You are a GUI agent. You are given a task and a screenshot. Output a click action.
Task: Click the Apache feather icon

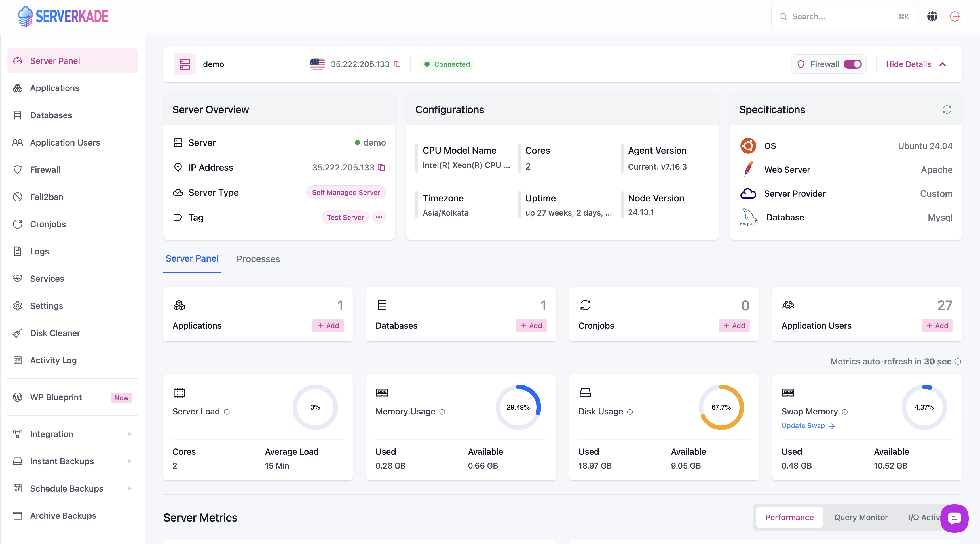tap(748, 169)
